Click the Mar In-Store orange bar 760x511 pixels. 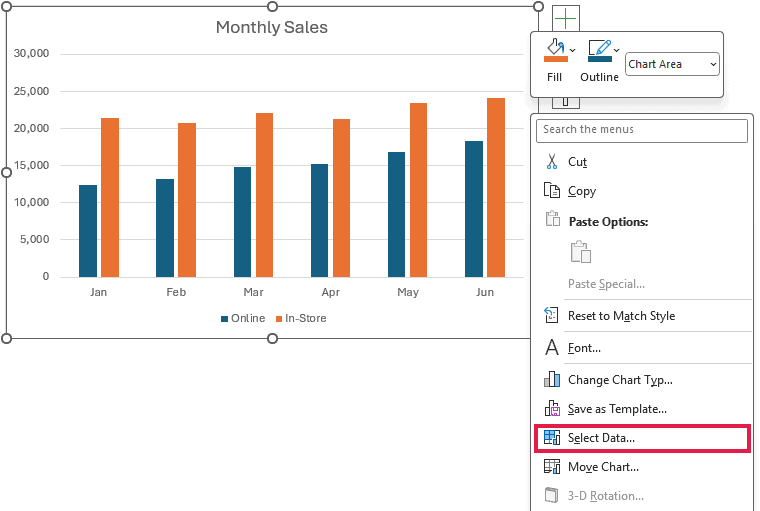tap(264, 195)
